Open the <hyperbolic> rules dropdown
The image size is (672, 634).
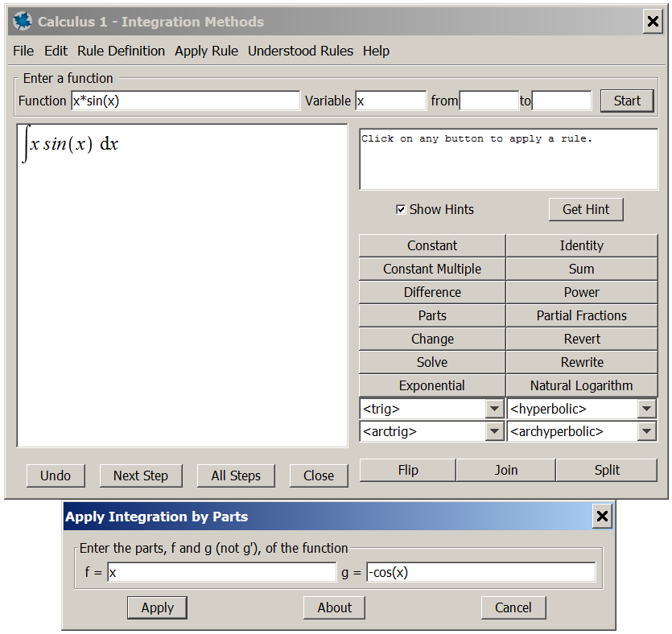click(x=646, y=410)
